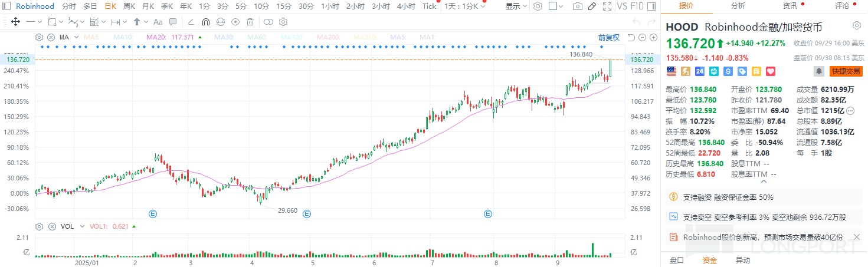This screenshot has height=267, width=868.
Task: Toggle the left sidebar panel
Action: coord(6,6)
